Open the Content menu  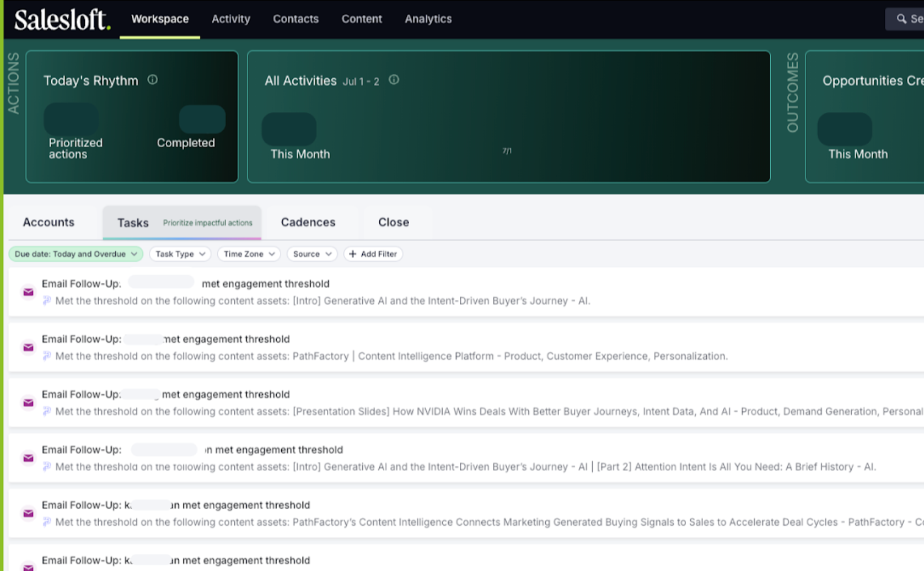point(362,19)
